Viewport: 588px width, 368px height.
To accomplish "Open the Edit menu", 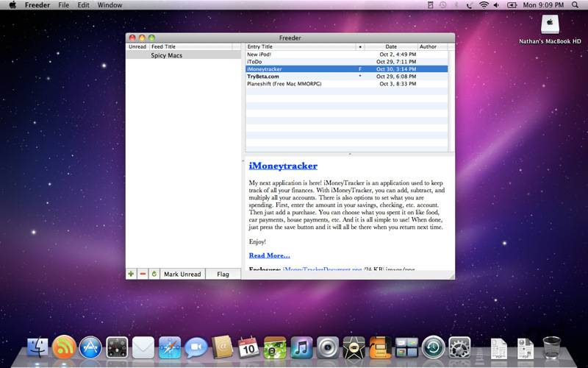I will [x=83, y=5].
